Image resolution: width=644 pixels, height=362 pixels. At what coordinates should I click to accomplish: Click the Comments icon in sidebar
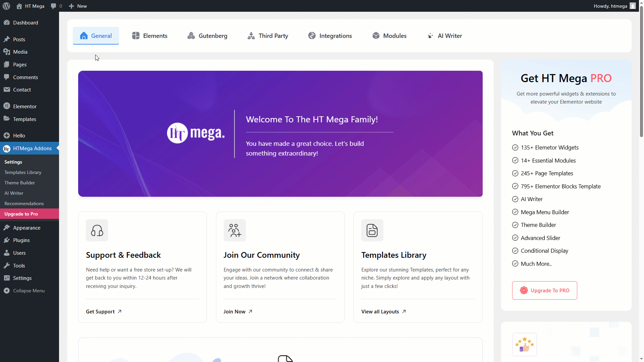[7, 77]
